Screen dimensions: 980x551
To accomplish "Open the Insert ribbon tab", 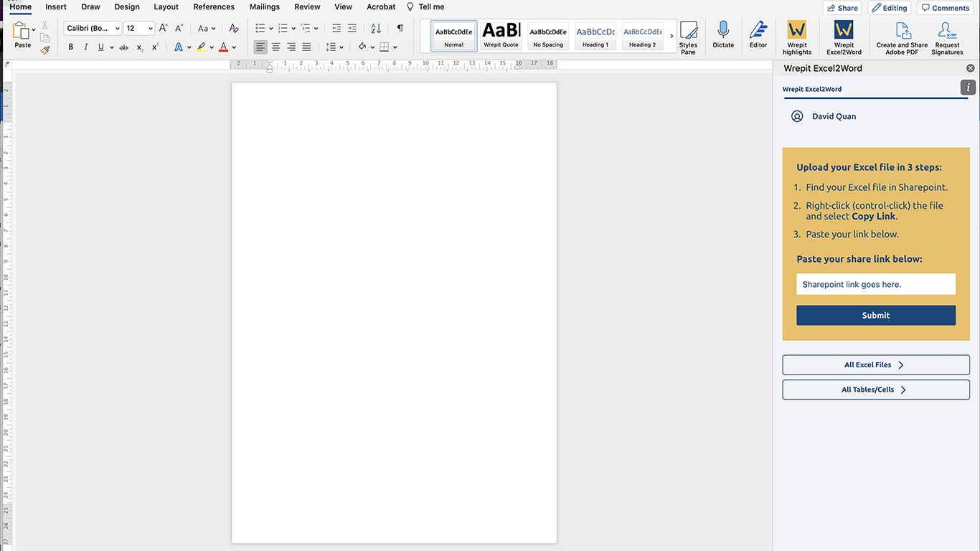I will (56, 6).
